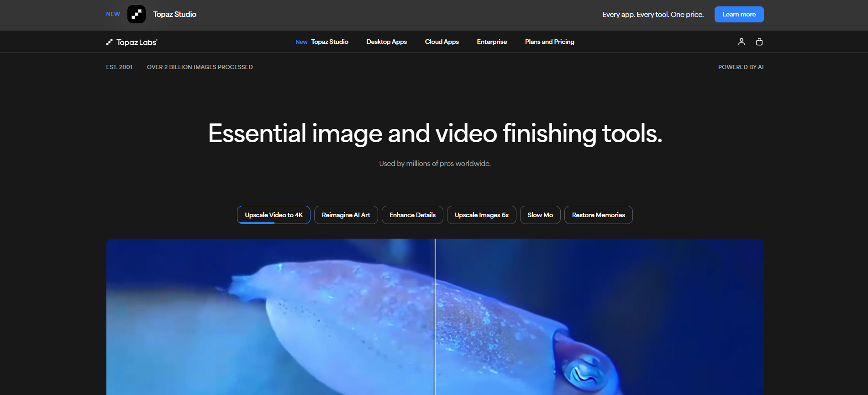Switch to the Slow Mo tab
Image resolution: width=868 pixels, height=395 pixels.
(540, 215)
